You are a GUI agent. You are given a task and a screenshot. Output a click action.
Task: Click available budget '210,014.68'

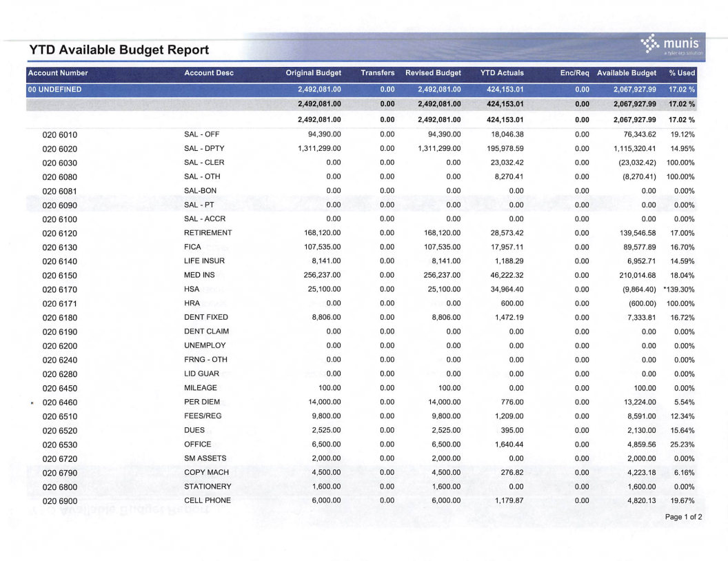638,275
